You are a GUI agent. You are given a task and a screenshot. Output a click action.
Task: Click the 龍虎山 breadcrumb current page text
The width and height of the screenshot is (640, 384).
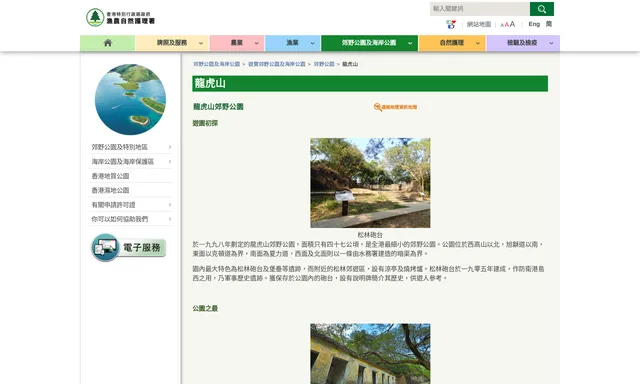350,64
